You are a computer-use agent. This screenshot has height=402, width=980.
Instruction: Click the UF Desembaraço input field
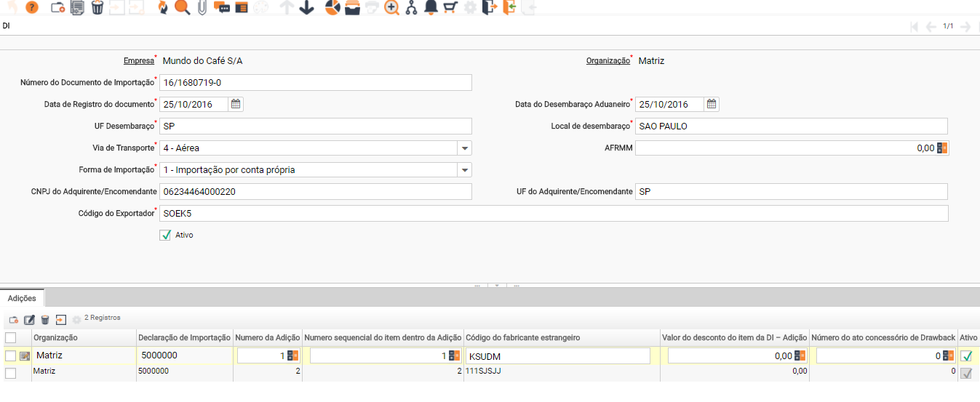(316, 126)
